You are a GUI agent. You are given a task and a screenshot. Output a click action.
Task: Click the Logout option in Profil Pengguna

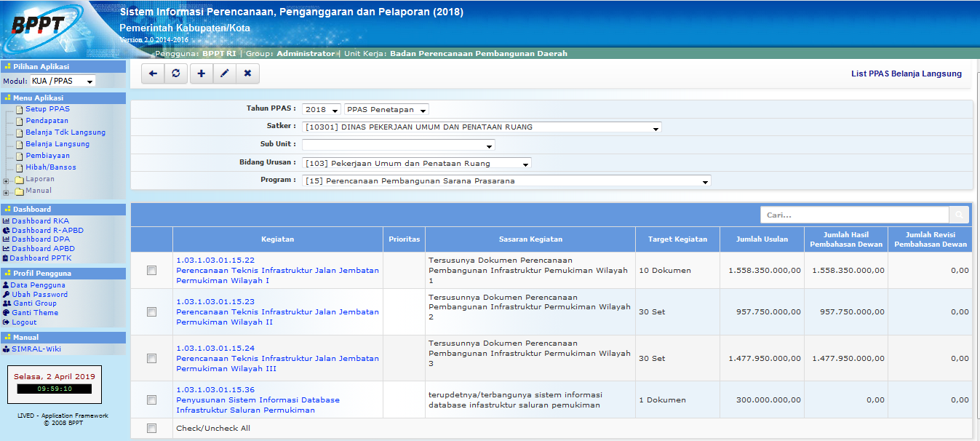coord(24,322)
